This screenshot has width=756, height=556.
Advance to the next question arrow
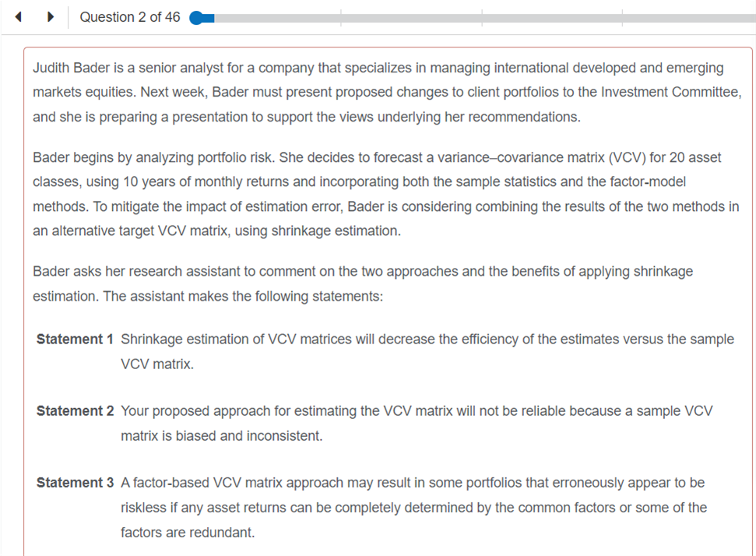[x=51, y=17]
